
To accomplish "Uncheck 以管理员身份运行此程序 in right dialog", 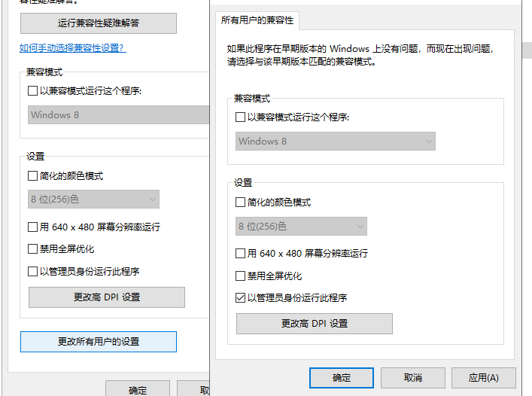I will point(240,297).
